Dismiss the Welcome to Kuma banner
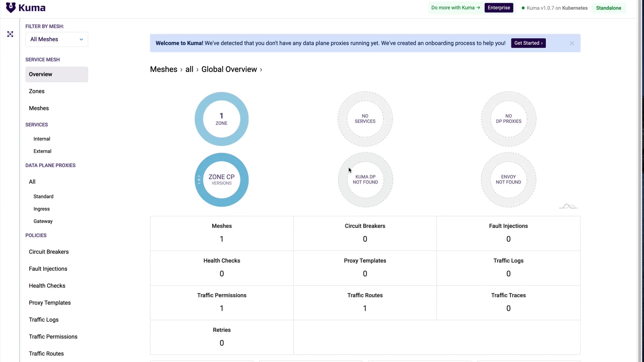Viewport: 644px width, 362px height. pos(572,43)
